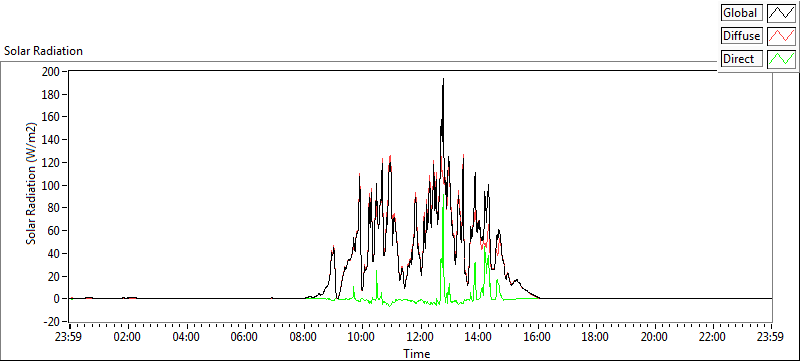Click the 06:00 time label
Viewport: 800px width, 361px height.
pyautogui.click(x=244, y=337)
